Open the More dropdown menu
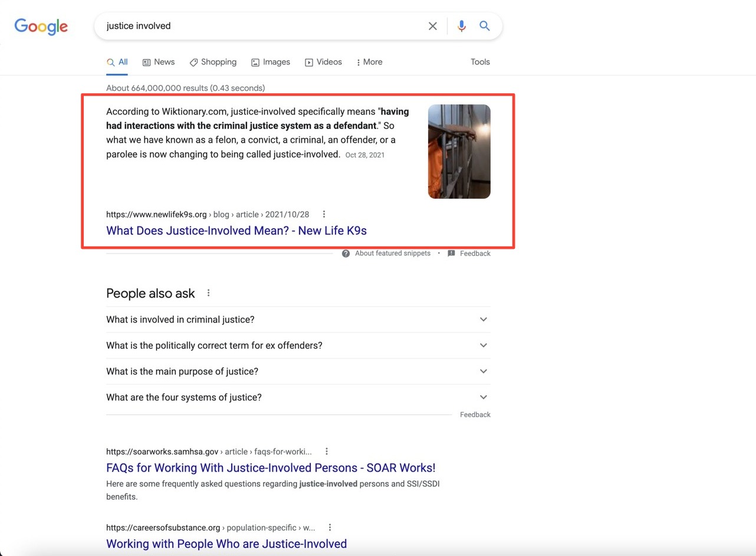This screenshot has width=756, height=556. (x=369, y=62)
